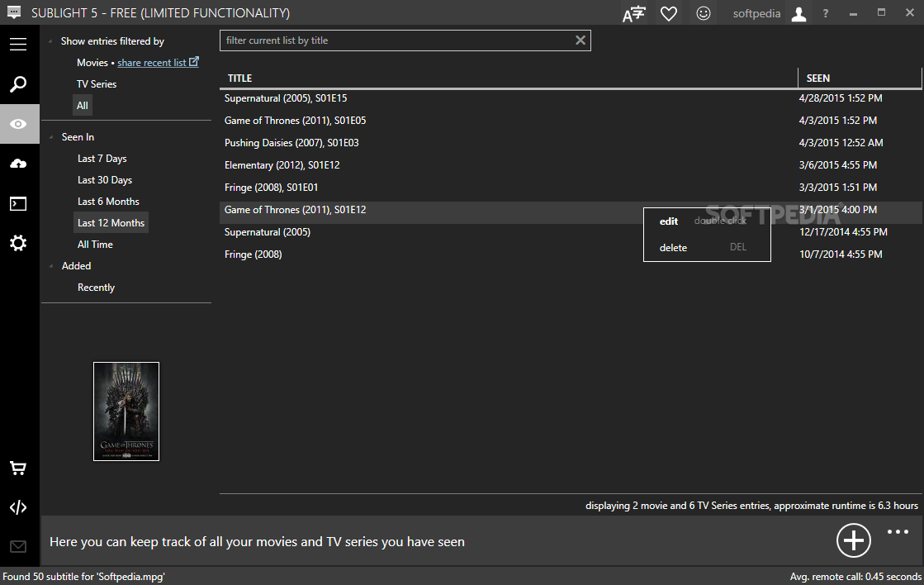
Task: Filter entries by Movies
Action: click(92, 63)
